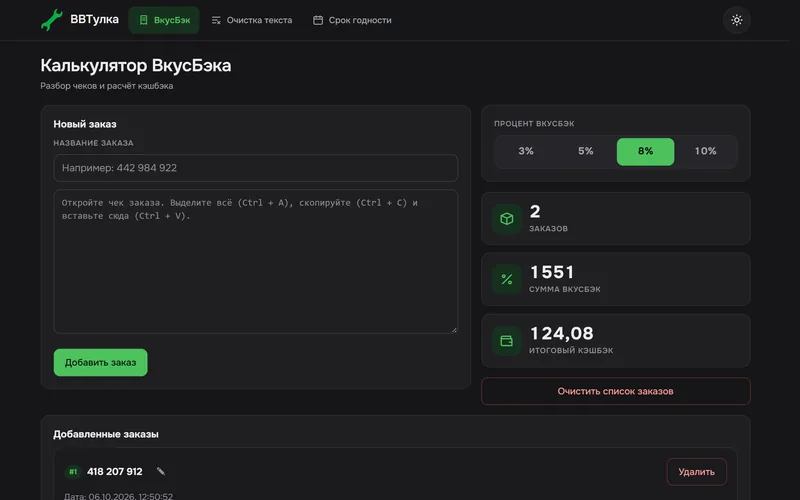800x500 pixels.
Task: Click the Калькулятор ВкусБэка heading
Action: 136,65
